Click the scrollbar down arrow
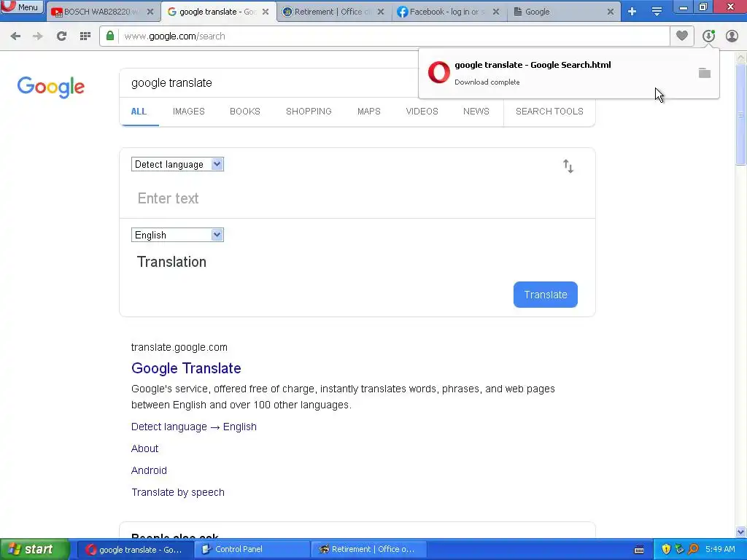 (741, 532)
